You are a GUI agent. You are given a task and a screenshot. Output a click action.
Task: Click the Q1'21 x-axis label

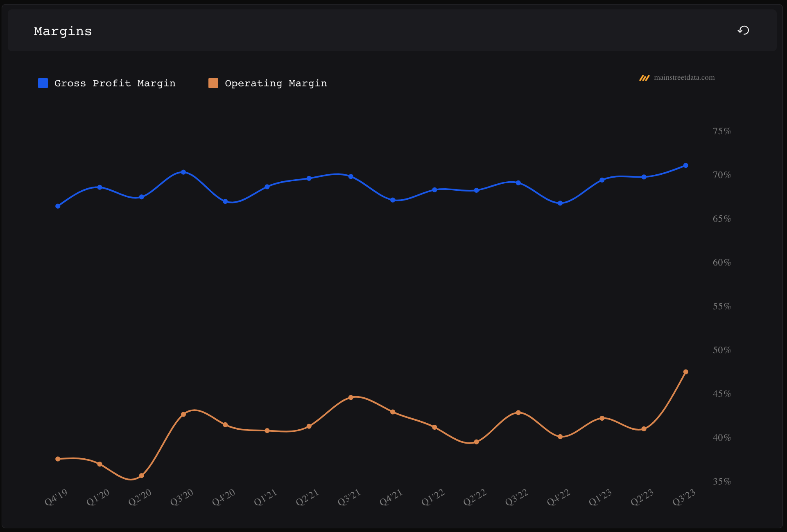(x=265, y=498)
